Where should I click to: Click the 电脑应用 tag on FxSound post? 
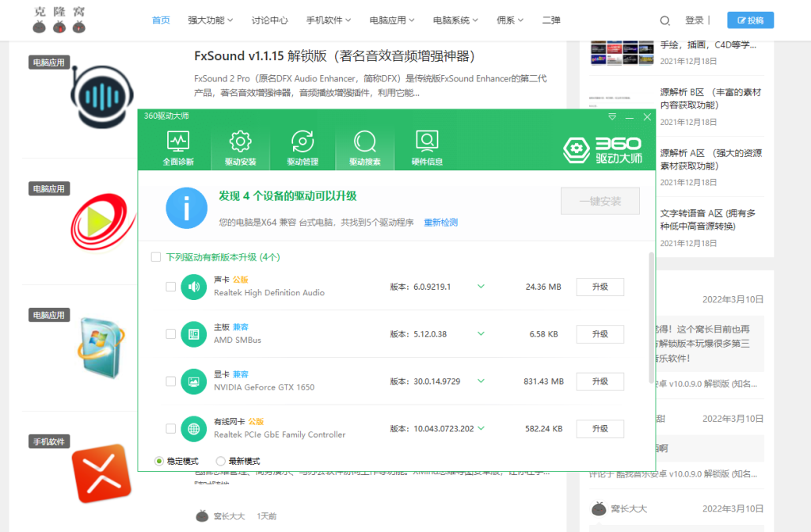click(x=49, y=63)
